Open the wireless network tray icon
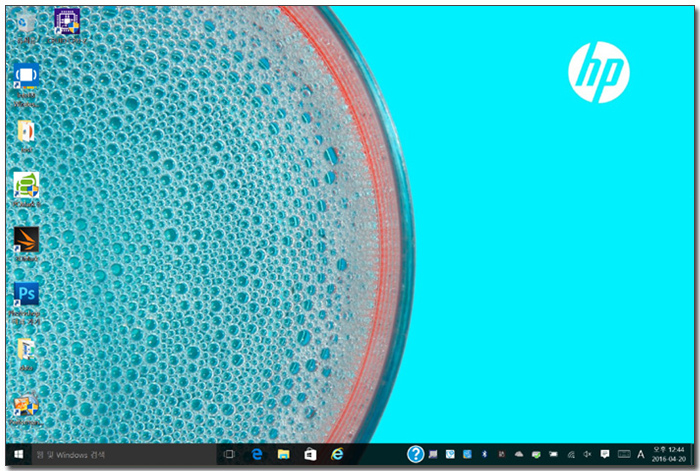Viewport: 700px width, 471px height. pos(569,454)
